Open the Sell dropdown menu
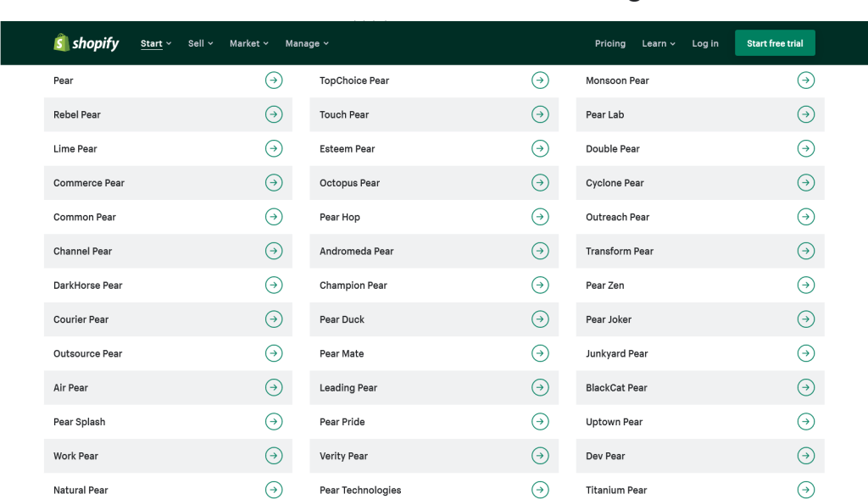 pyautogui.click(x=200, y=43)
